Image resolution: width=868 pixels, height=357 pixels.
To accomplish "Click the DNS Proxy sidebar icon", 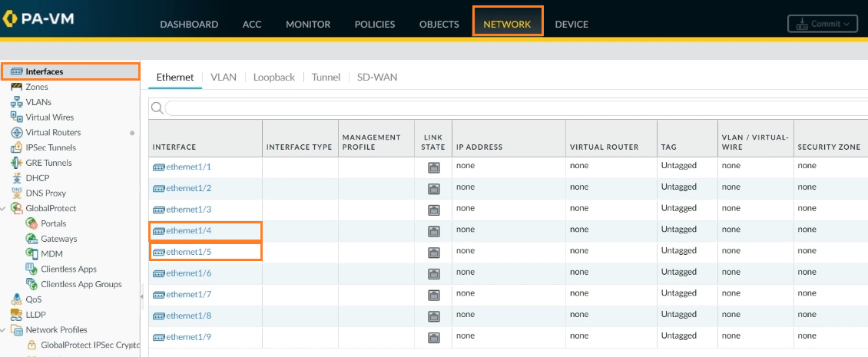I will coord(17,193).
